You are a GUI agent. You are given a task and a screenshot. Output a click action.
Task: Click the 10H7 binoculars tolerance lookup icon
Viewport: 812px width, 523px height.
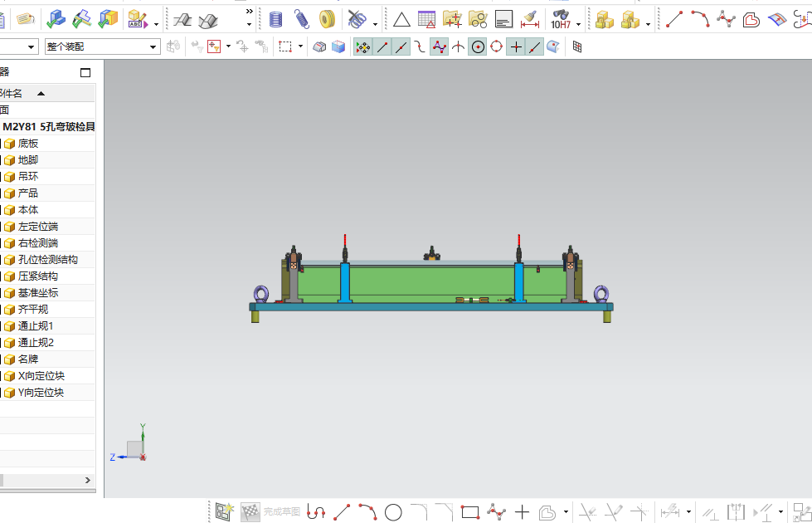[561, 20]
